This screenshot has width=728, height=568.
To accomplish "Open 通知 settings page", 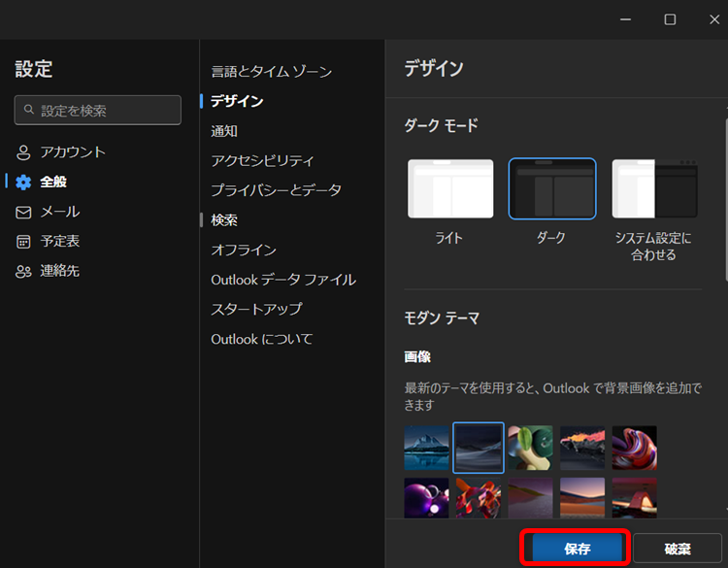I will 224,131.
